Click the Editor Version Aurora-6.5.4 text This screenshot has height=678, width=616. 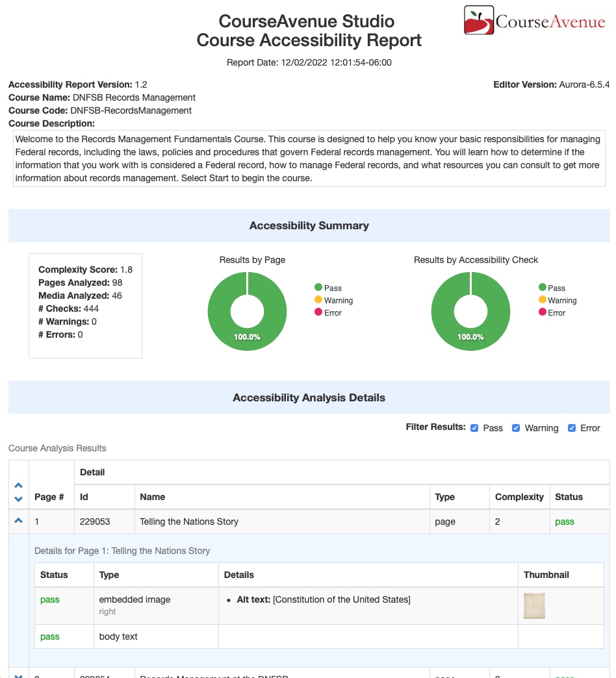point(552,84)
